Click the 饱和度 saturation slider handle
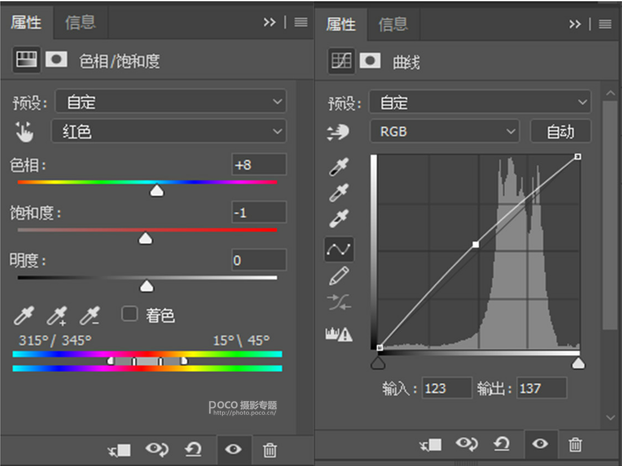This screenshot has width=622, height=466. [x=146, y=238]
